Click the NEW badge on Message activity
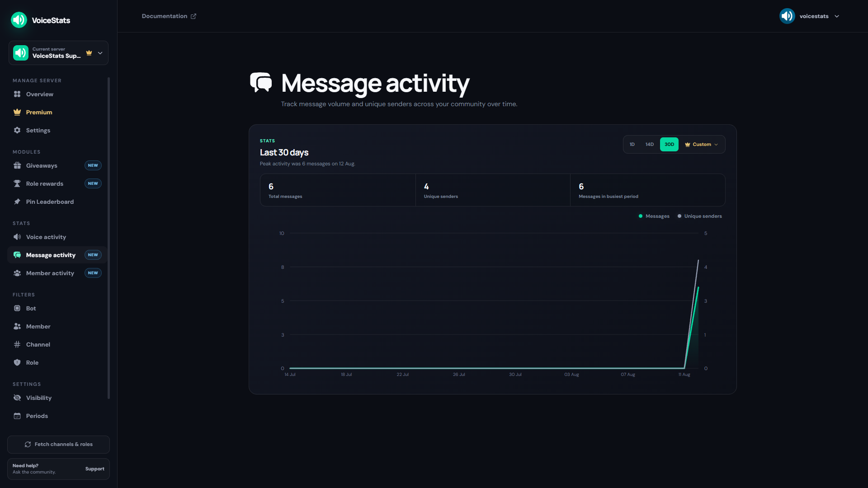The height and width of the screenshot is (488, 868). (93, 255)
